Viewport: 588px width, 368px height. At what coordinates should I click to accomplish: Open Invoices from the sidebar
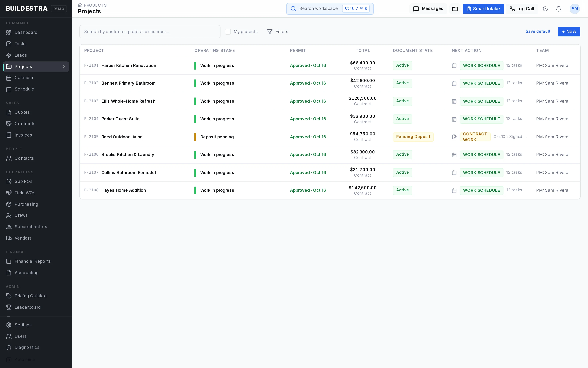pos(36,135)
